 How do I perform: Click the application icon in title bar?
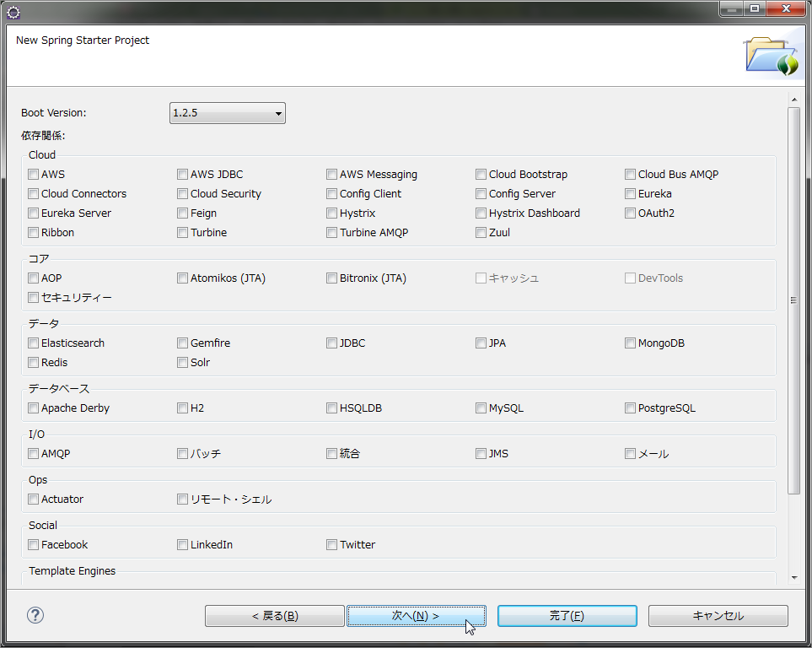pos(12,8)
